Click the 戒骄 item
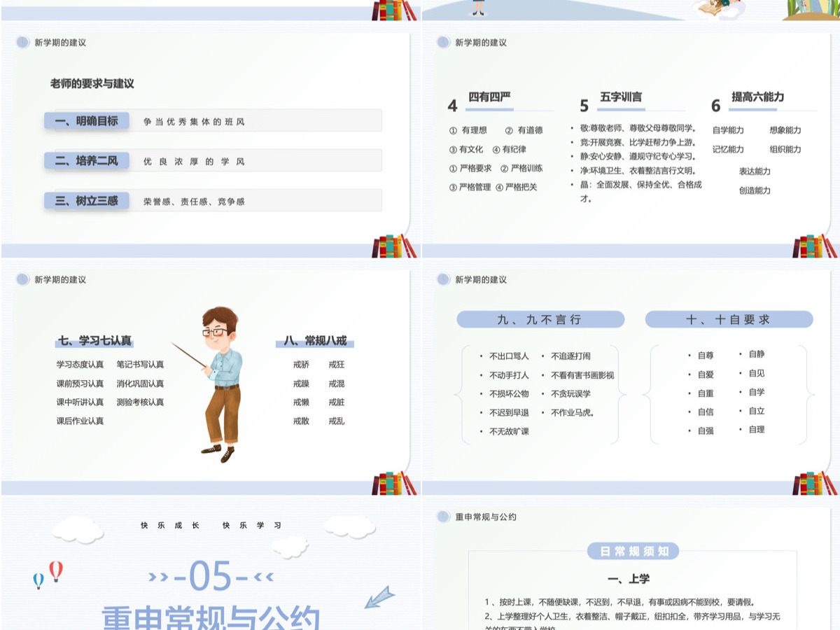840x630 pixels. (301, 364)
